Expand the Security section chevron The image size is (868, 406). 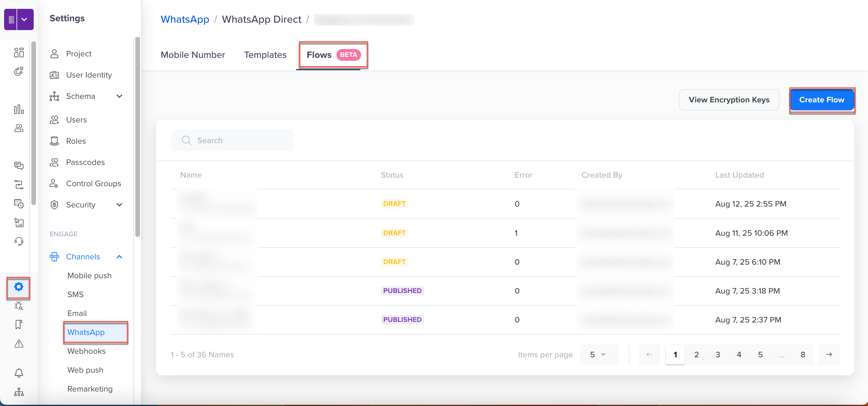119,205
